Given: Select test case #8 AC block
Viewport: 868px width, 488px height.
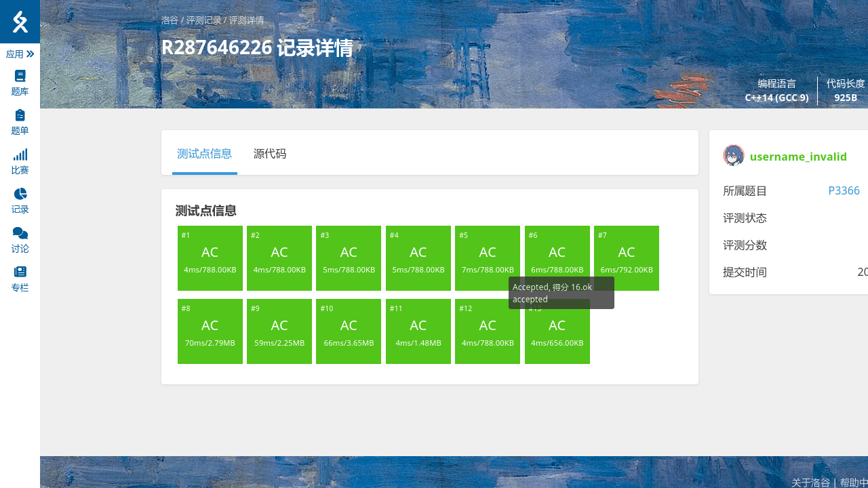Looking at the screenshot, I should tap(210, 331).
